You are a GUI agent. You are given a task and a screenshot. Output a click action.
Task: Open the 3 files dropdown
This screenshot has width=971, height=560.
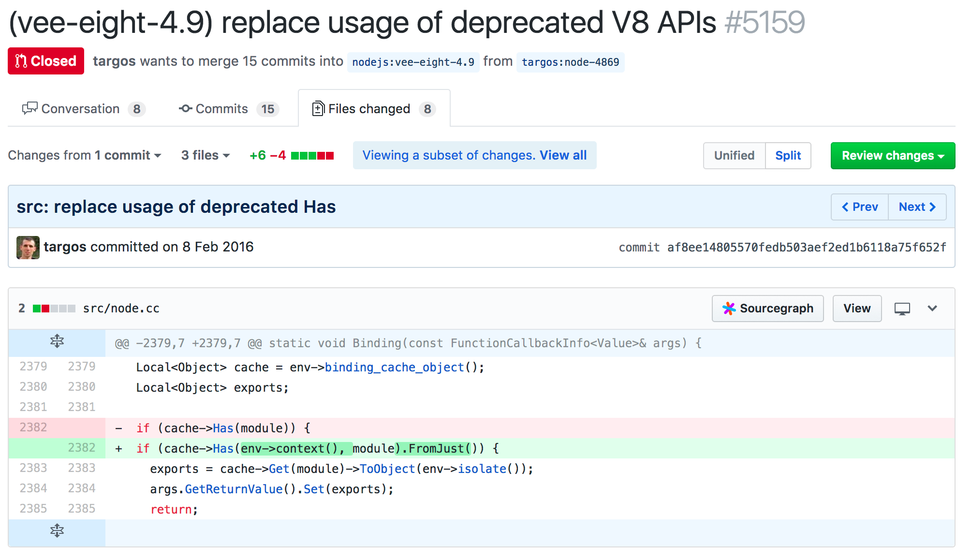[x=205, y=156]
